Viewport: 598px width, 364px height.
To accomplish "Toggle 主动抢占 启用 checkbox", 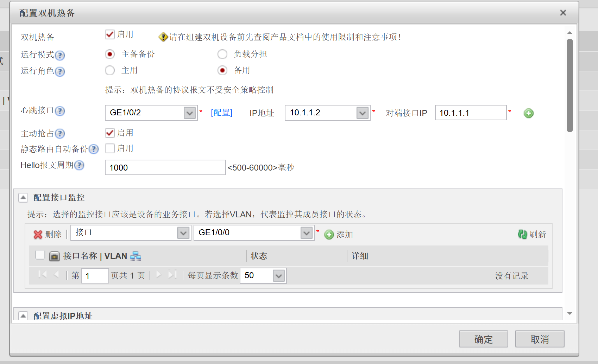I will [110, 133].
